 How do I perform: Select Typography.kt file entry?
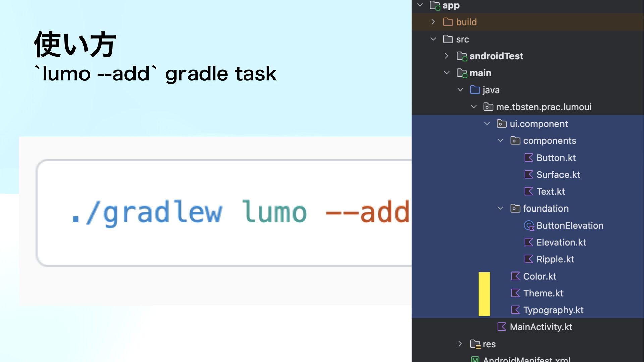click(553, 310)
